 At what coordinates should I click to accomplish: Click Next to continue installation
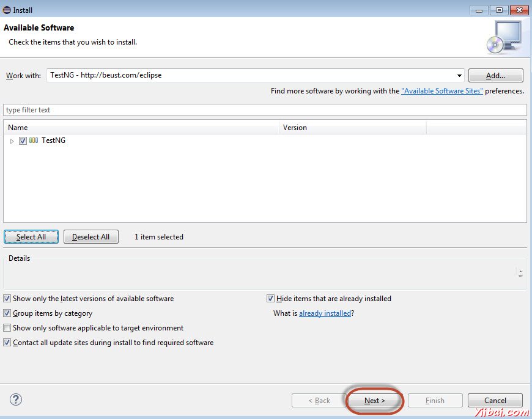tap(374, 401)
